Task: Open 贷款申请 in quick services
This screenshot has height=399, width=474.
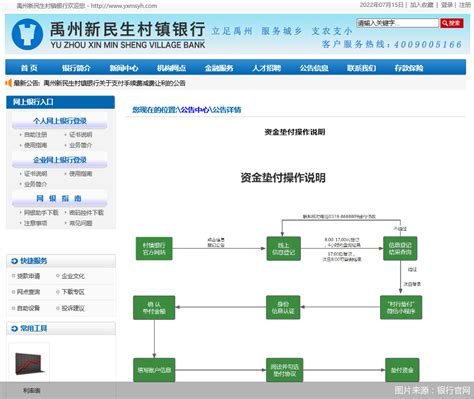Action: [28, 276]
